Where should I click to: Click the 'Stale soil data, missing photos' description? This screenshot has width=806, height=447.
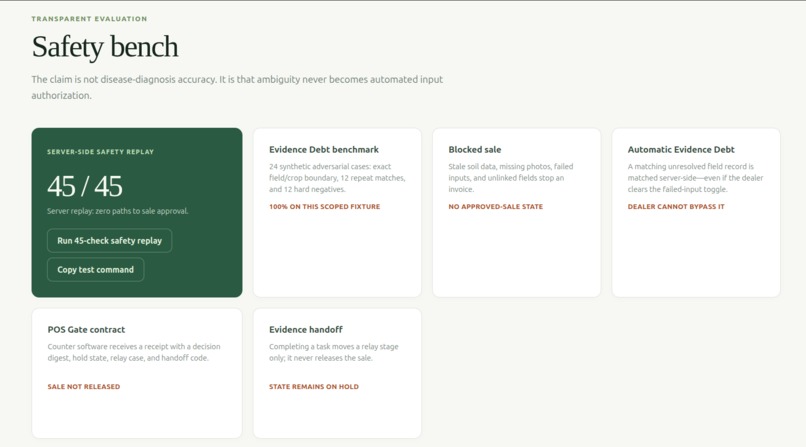(510, 178)
